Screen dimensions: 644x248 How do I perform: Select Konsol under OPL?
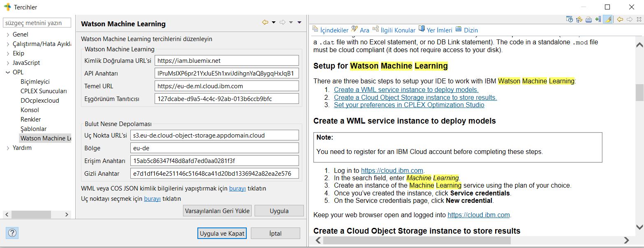30,110
